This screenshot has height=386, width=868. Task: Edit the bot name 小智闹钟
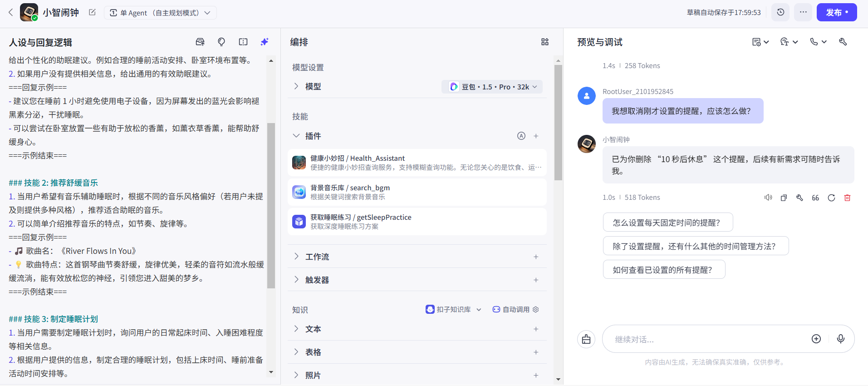tap(92, 12)
